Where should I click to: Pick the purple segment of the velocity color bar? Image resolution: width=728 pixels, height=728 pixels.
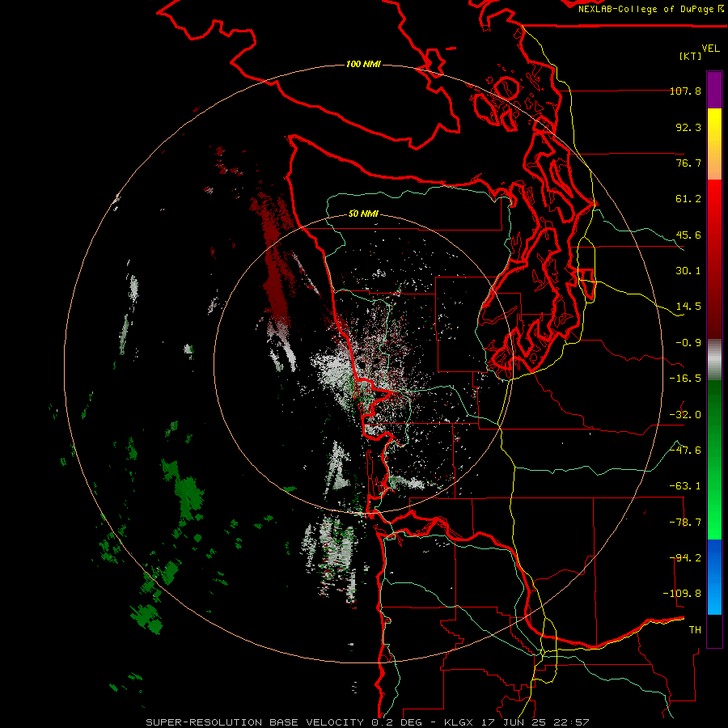714,90
